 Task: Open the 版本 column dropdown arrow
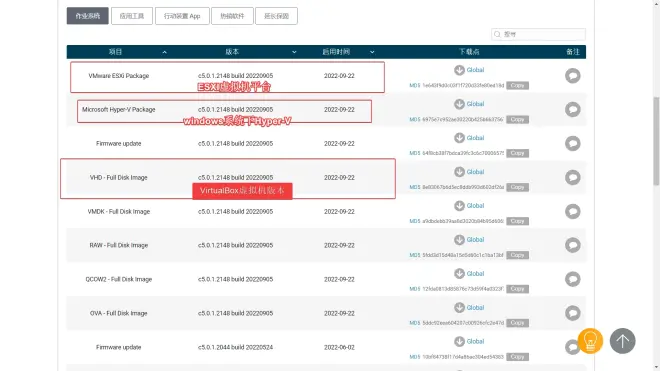click(x=294, y=52)
